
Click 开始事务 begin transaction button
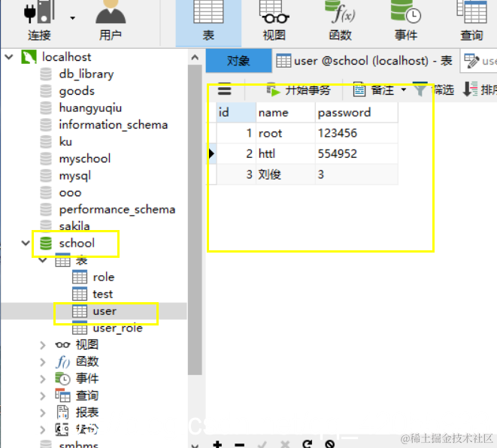coord(299,91)
